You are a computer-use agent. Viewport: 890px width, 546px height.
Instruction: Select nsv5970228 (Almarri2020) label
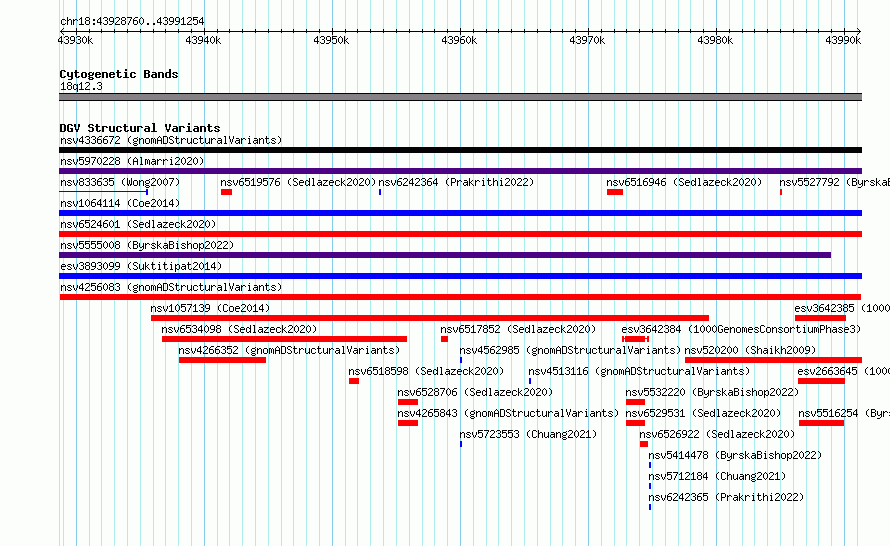point(132,161)
